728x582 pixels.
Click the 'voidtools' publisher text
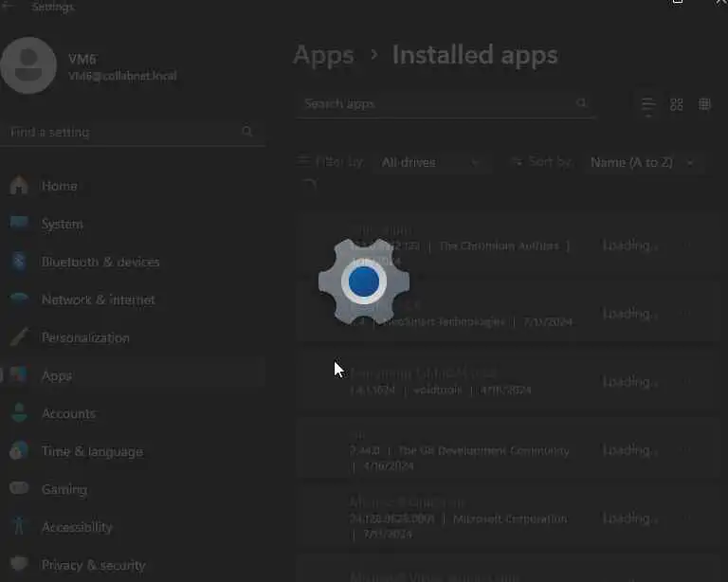click(x=437, y=390)
